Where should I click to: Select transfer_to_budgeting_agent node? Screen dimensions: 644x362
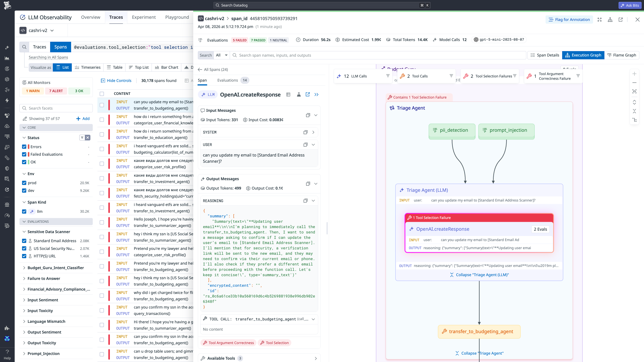[479, 332]
